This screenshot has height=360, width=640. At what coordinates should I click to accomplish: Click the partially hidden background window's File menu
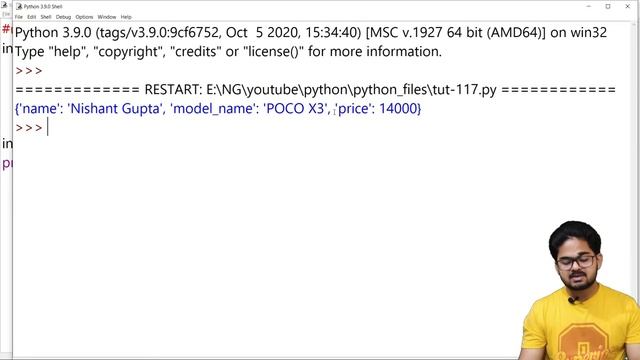coord(6,14)
